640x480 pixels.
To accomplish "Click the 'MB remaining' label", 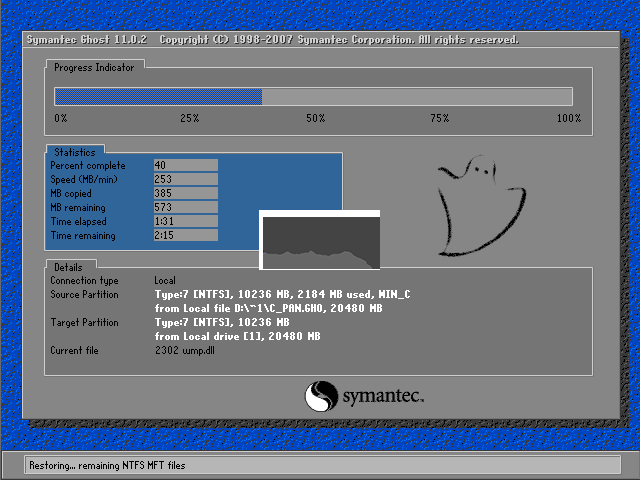I will 78,208.
